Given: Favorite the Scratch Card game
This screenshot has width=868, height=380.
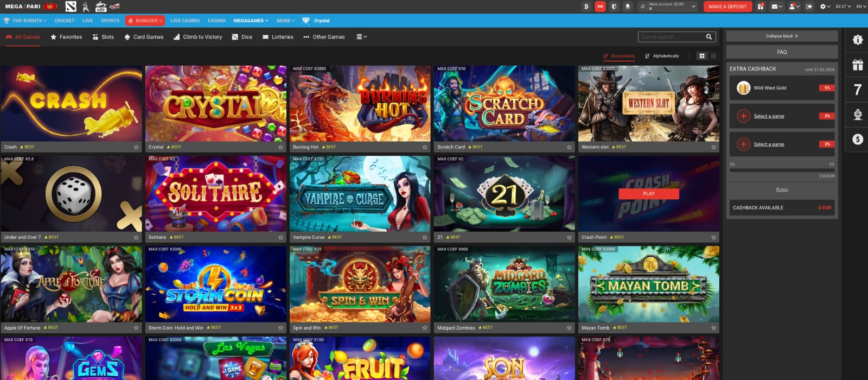Looking at the screenshot, I should [x=569, y=147].
